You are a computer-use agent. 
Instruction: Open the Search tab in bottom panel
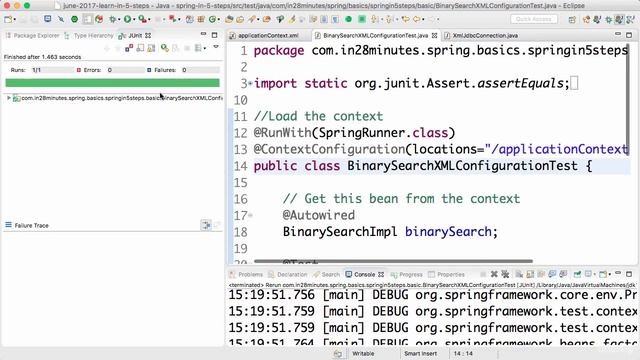[326, 275]
